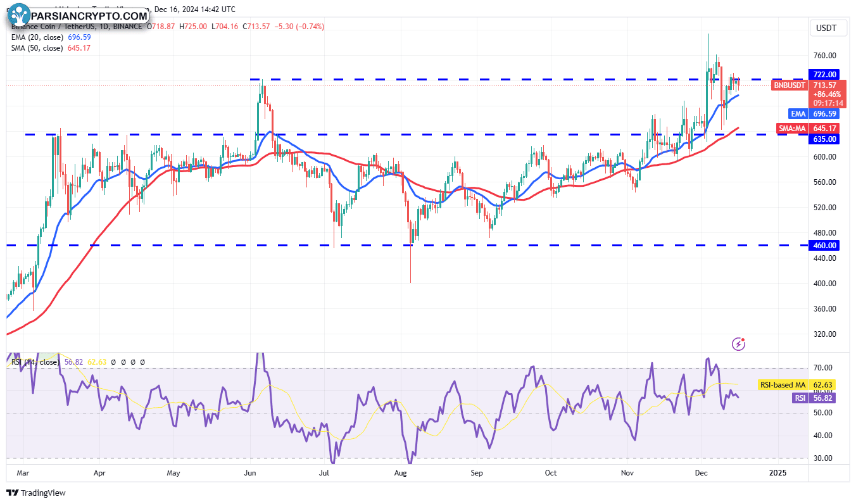Click the yellow RSI-based MA tag
Viewport: 856px width, 504px height.
(782, 384)
